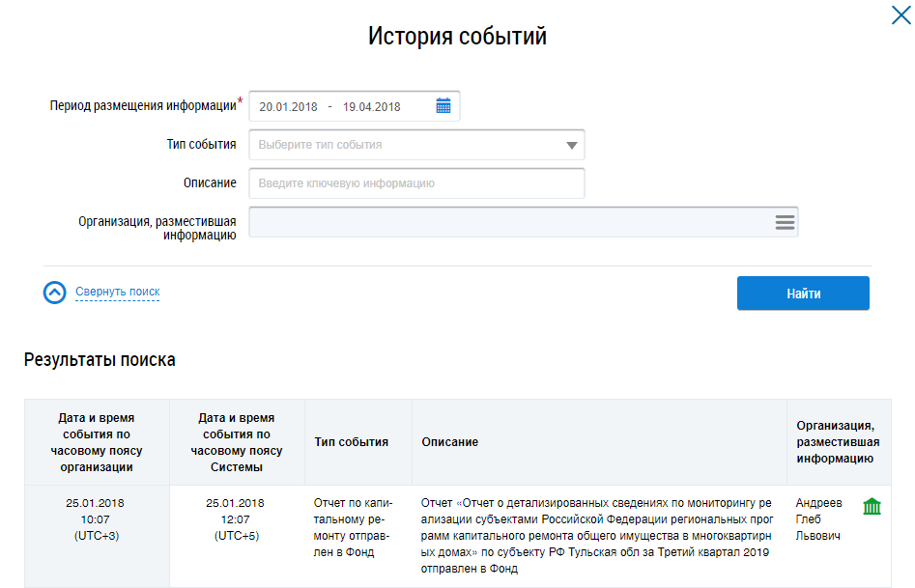Click the Описание column header
The width and height of the screenshot is (915, 588).
point(450,442)
